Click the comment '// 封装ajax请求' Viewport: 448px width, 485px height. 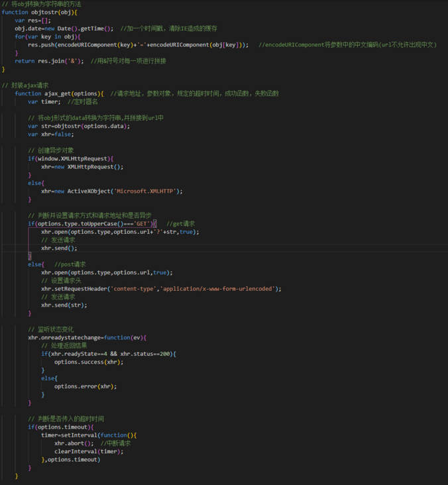[x=25, y=85]
